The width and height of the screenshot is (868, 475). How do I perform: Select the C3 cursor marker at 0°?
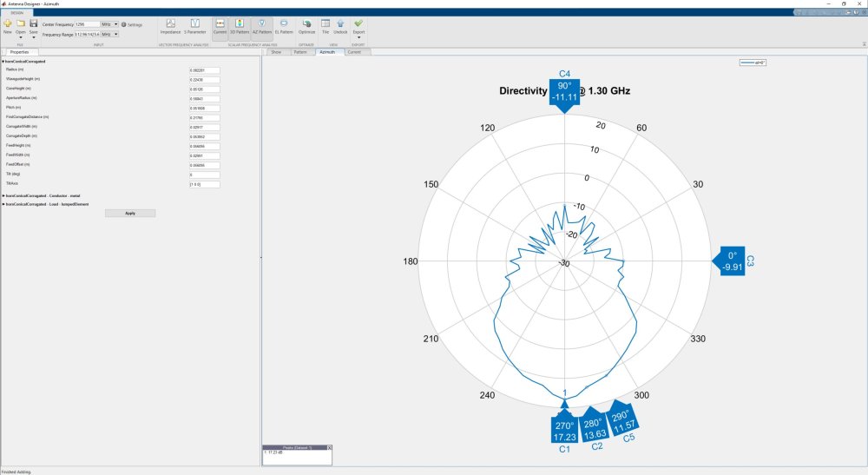pos(732,261)
